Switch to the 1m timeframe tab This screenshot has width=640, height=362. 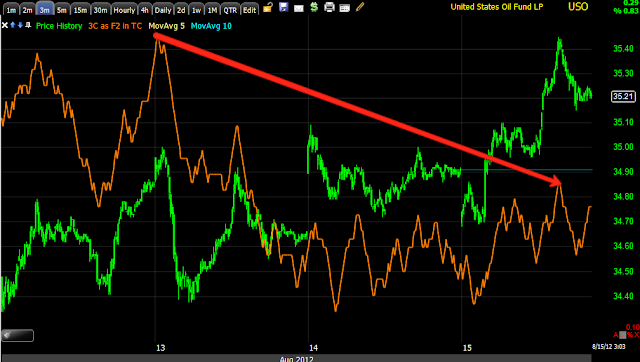pos(11,10)
